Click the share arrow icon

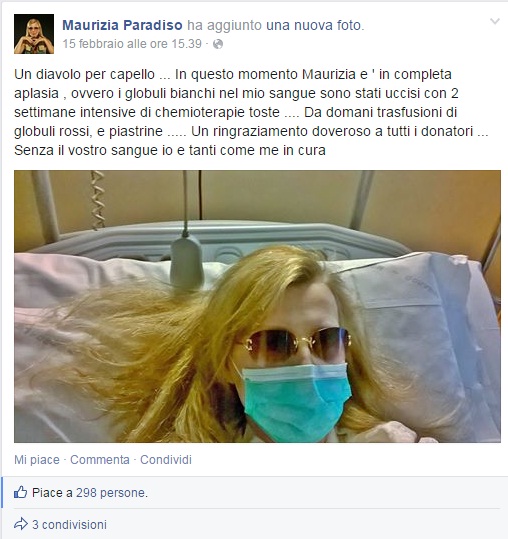point(21,524)
